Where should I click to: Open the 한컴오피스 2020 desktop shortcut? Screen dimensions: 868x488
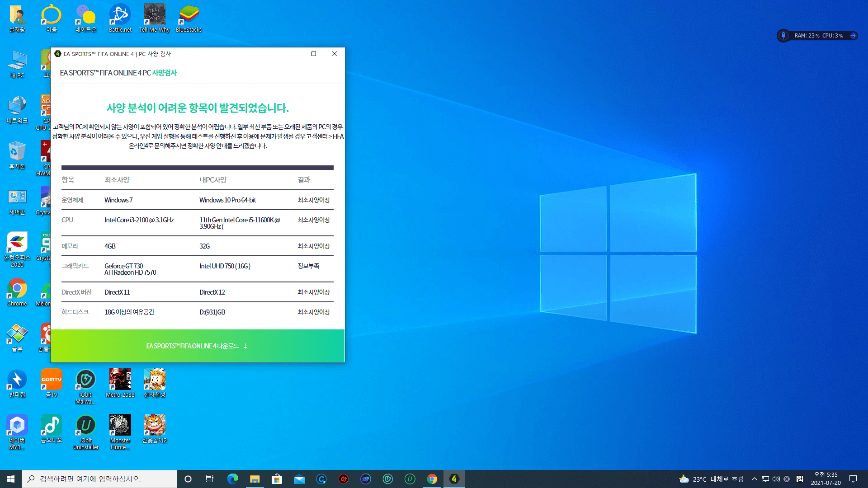click(x=17, y=250)
